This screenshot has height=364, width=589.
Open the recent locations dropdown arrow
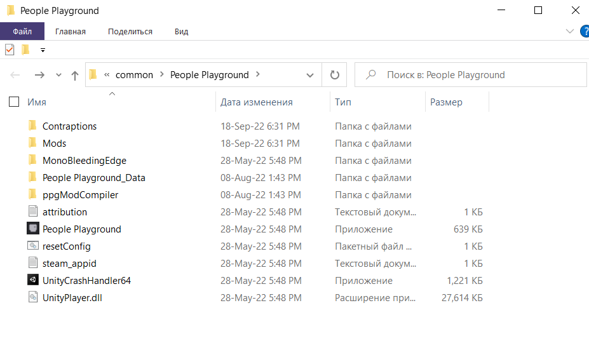pyautogui.click(x=58, y=75)
